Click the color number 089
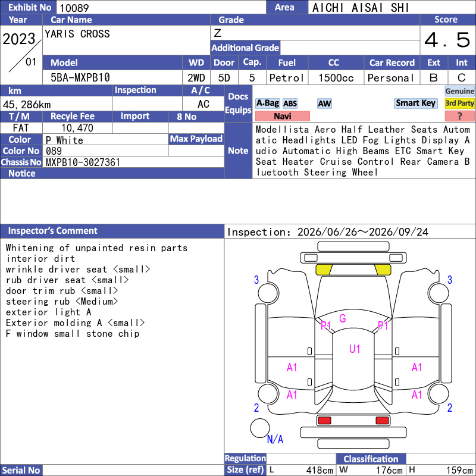476x476 pixels. pos(54,151)
